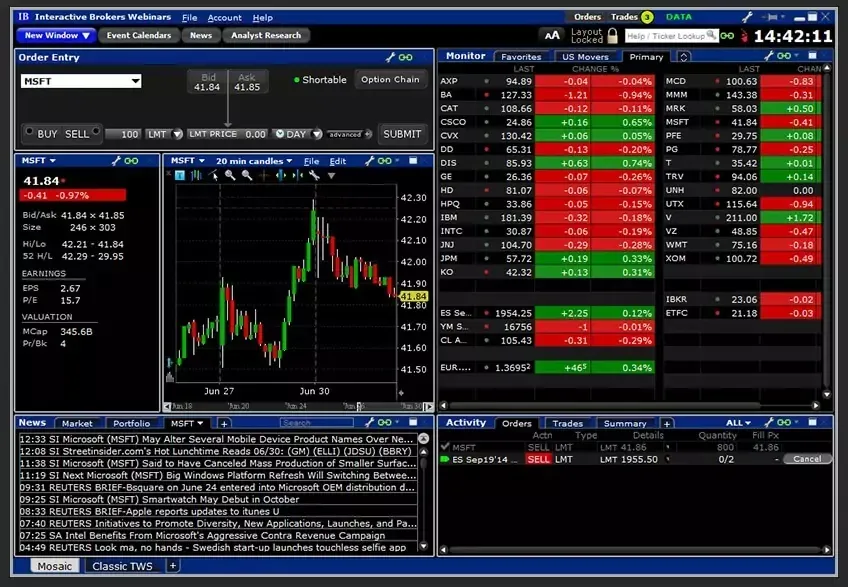Click the magnifier in Ticker Lookup box

point(712,36)
